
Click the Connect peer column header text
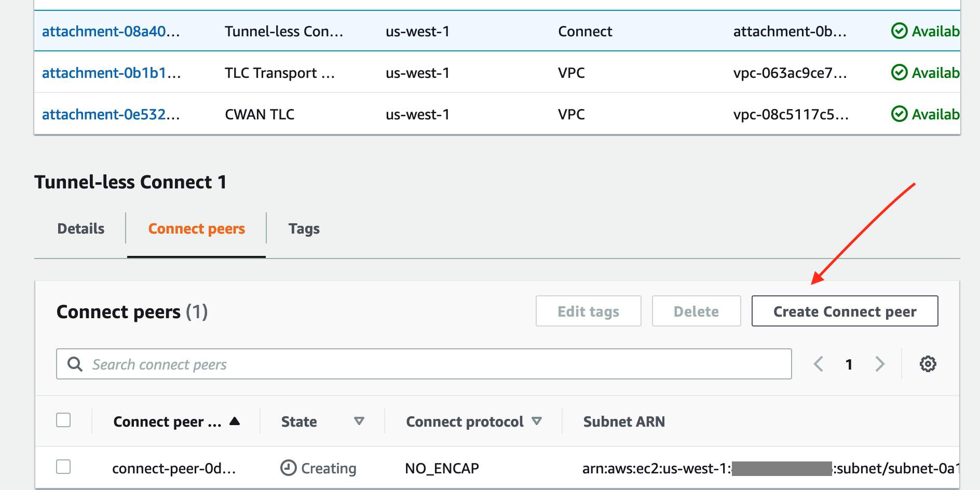pos(167,421)
